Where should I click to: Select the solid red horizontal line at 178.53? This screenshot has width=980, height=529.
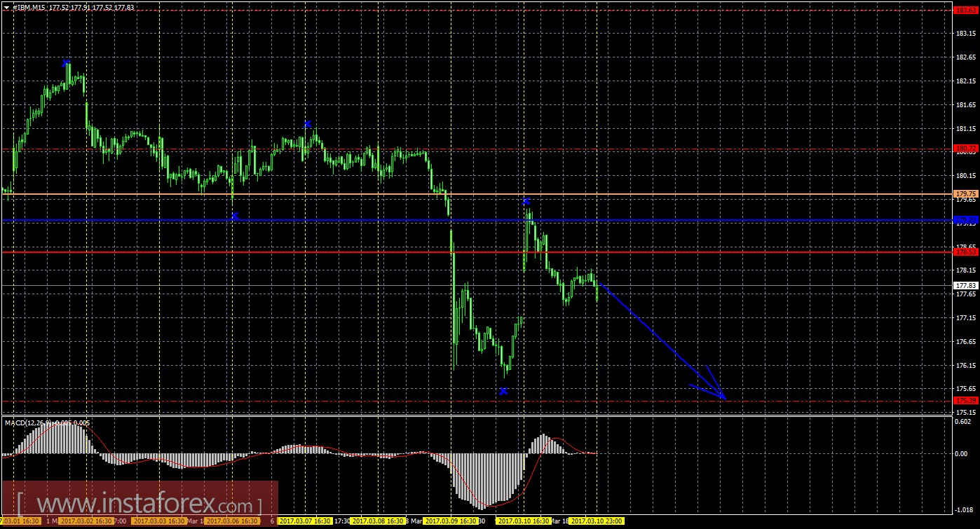[477, 252]
